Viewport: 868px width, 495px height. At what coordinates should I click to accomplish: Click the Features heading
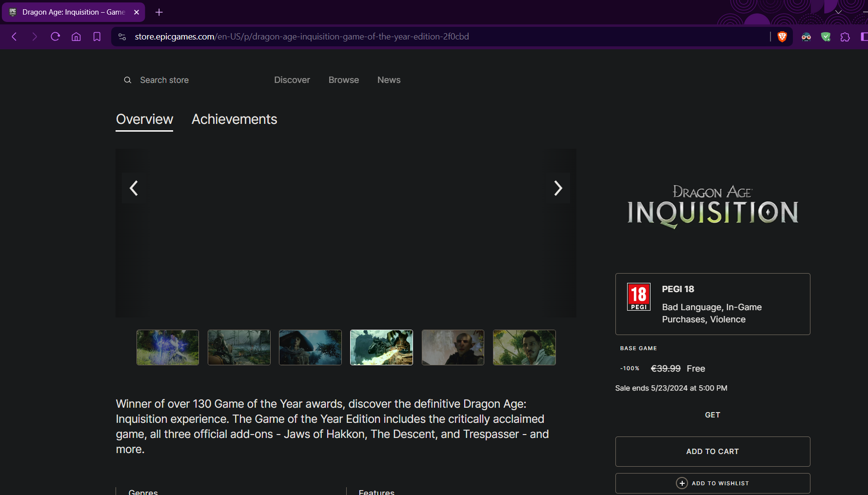pyautogui.click(x=376, y=492)
